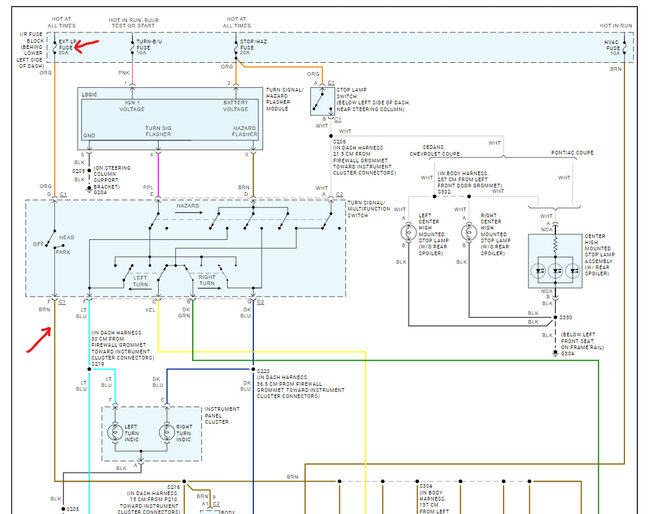Select the RIGHT TURN label in switch

tap(206, 280)
